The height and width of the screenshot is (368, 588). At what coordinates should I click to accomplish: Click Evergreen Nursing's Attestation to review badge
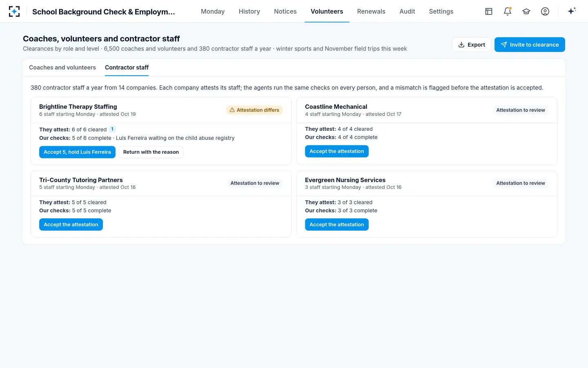click(x=521, y=183)
